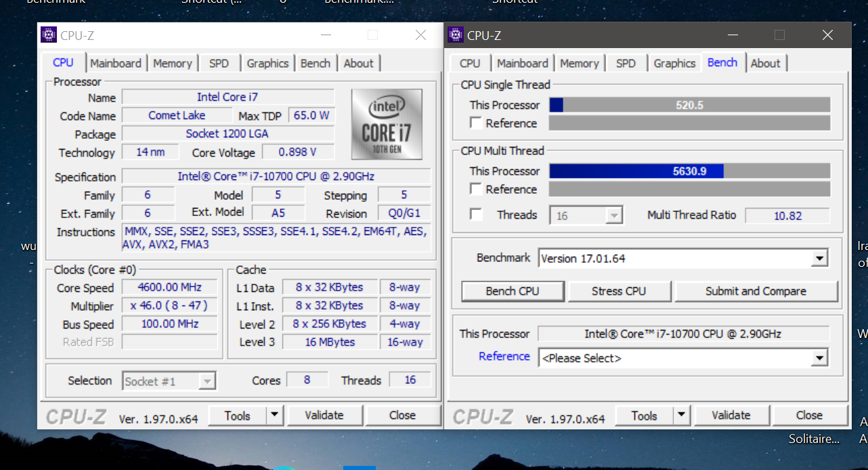
Task: Click the CPU-Z app icon in right window title bar
Action: pyautogui.click(x=456, y=35)
